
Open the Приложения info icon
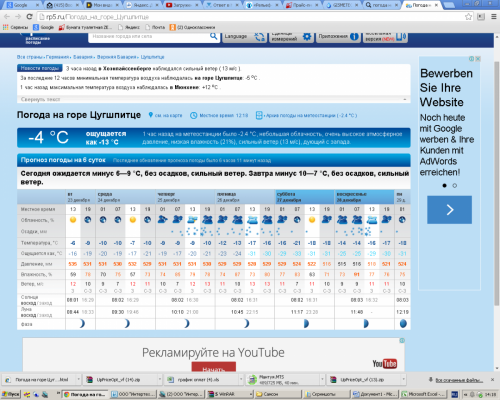coord(354,37)
